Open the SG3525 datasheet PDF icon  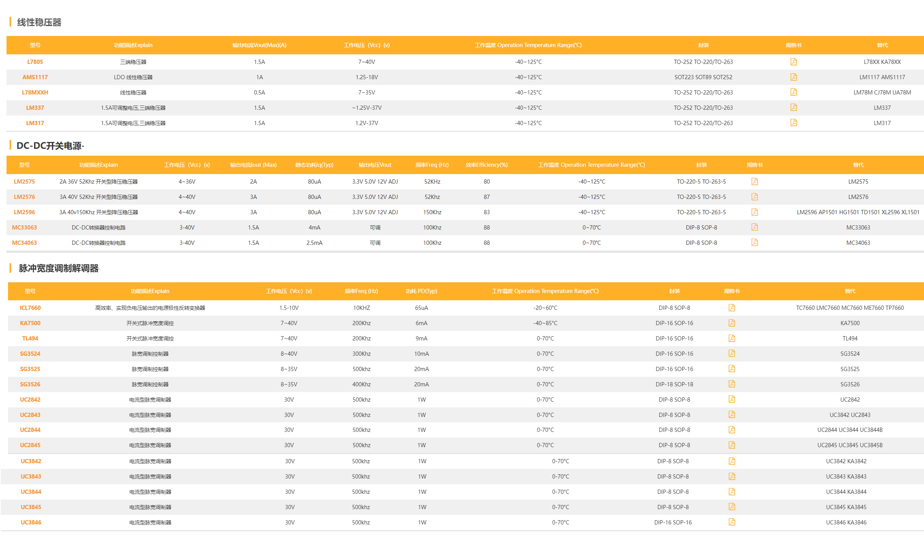coord(732,369)
